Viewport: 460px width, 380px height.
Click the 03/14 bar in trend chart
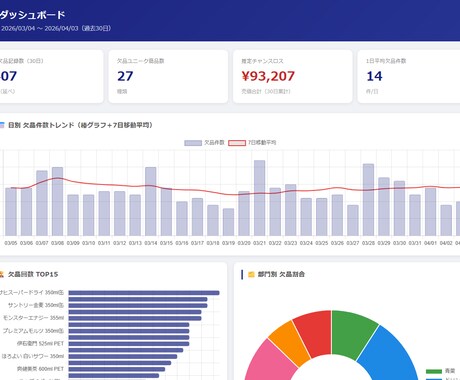tap(151, 201)
